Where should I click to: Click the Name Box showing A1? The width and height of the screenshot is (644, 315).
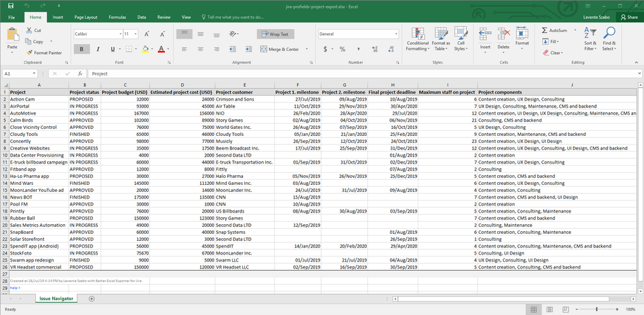20,74
